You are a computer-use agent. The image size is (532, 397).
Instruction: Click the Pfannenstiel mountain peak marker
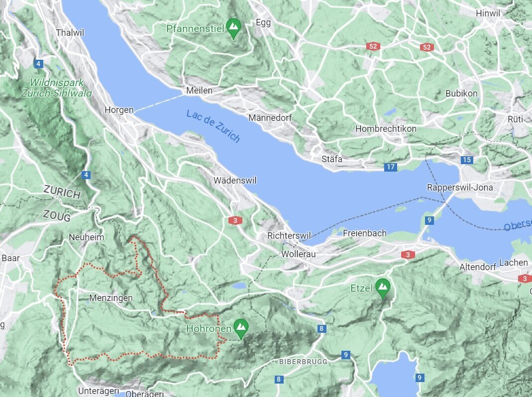click(x=233, y=28)
